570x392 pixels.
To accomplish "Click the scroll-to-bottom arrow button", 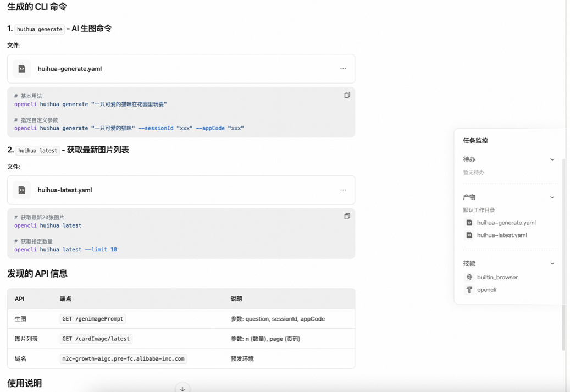I will (x=182, y=387).
